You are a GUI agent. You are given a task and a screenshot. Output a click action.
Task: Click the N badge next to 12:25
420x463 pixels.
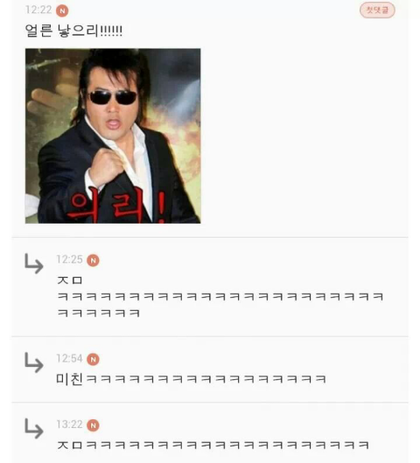[x=93, y=260]
